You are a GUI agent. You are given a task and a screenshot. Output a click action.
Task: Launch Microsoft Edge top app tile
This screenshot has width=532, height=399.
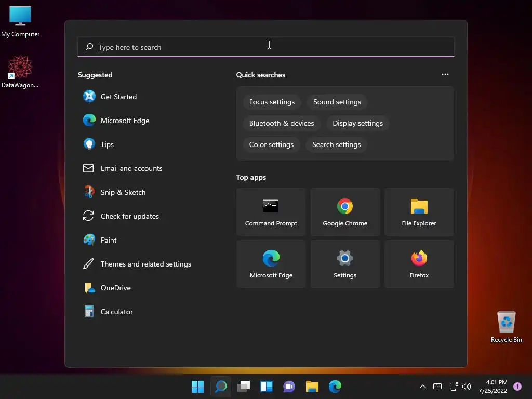271,264
